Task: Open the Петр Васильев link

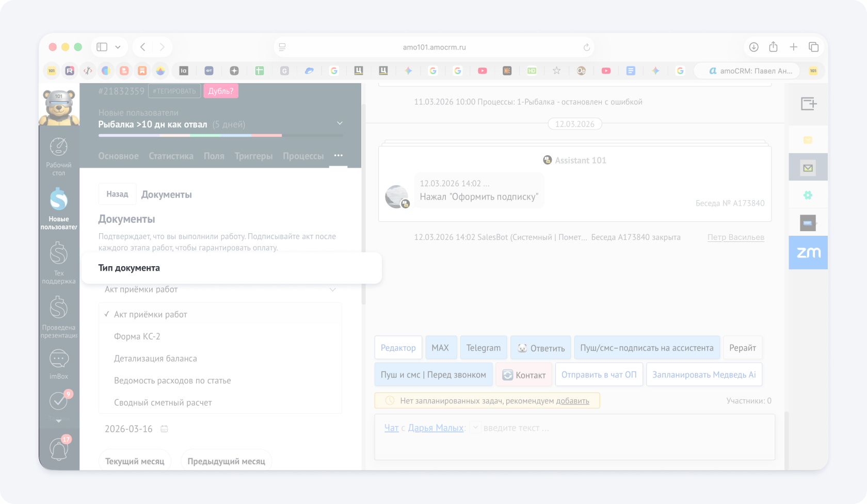Action: pos(736,237)
